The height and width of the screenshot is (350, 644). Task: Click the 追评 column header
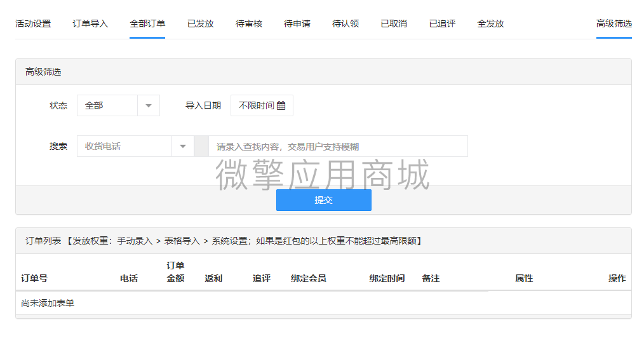click(261, 278)
